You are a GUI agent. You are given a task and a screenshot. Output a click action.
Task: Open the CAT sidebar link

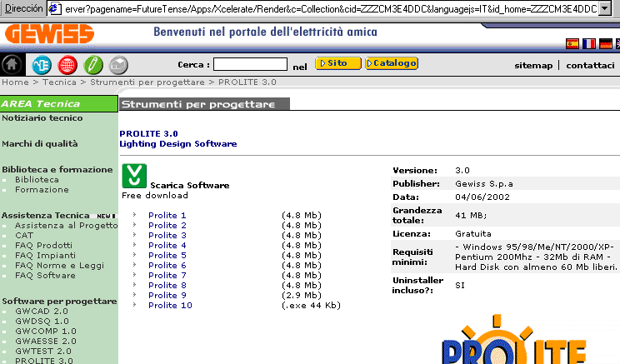click(24, 236)
